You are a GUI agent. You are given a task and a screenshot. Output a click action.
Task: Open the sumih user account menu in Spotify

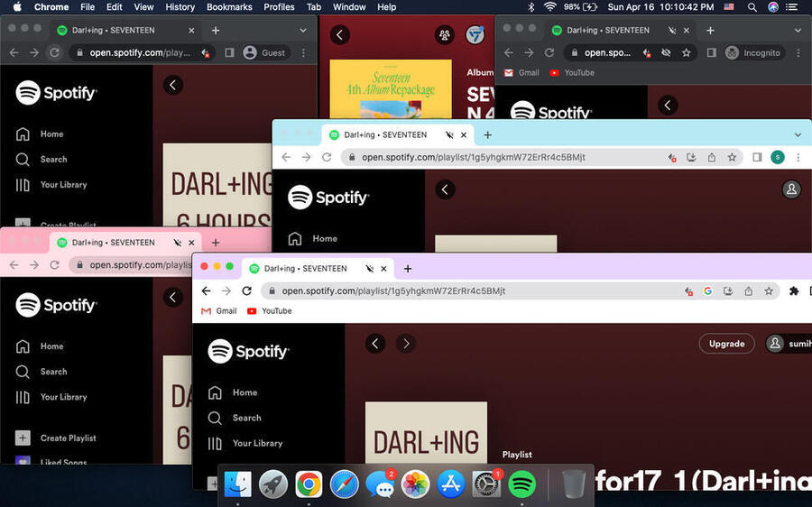pos(788,344)
